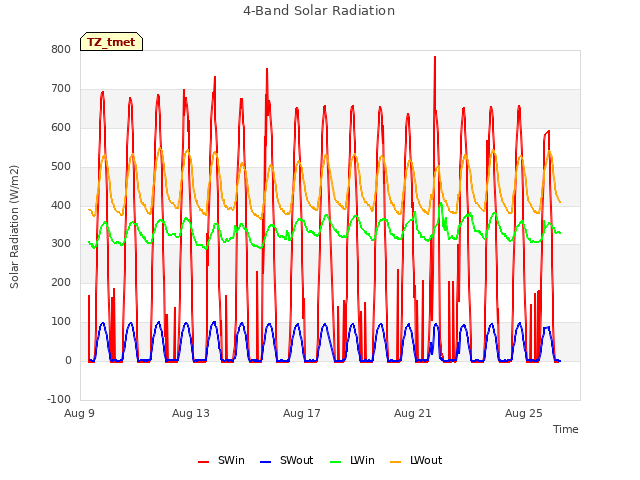Click the orange LWout legend color marker
640x480 pixels.
click(x=396, y=462)
